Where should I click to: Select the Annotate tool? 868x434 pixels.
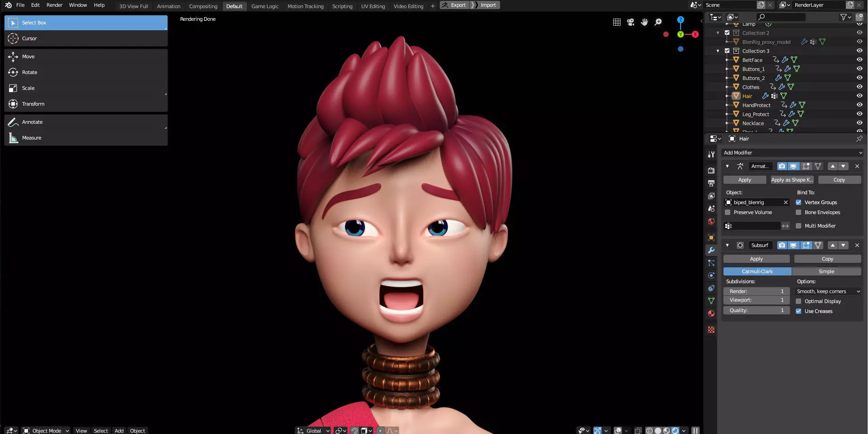tap(86, 122)
